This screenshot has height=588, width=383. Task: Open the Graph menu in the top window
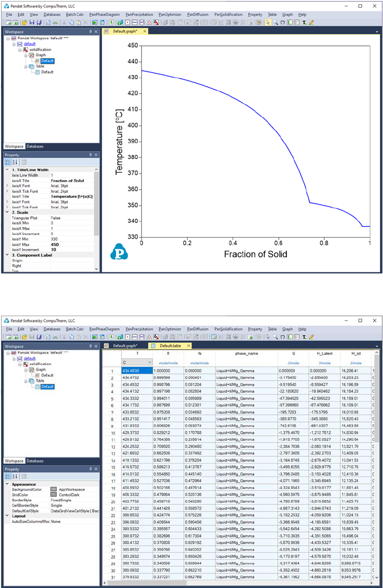[x=287, y=15]
